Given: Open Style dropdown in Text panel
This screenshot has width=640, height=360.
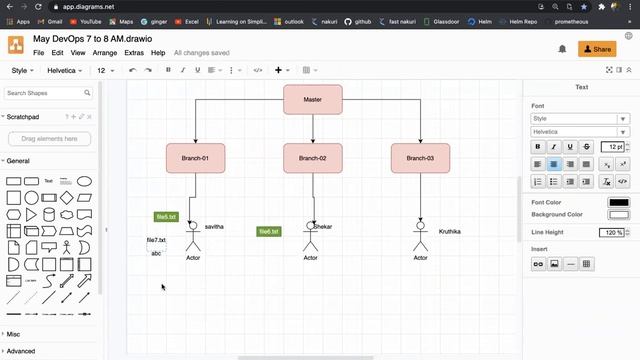Looking at the screenshot, I should [x=580, y=118].
